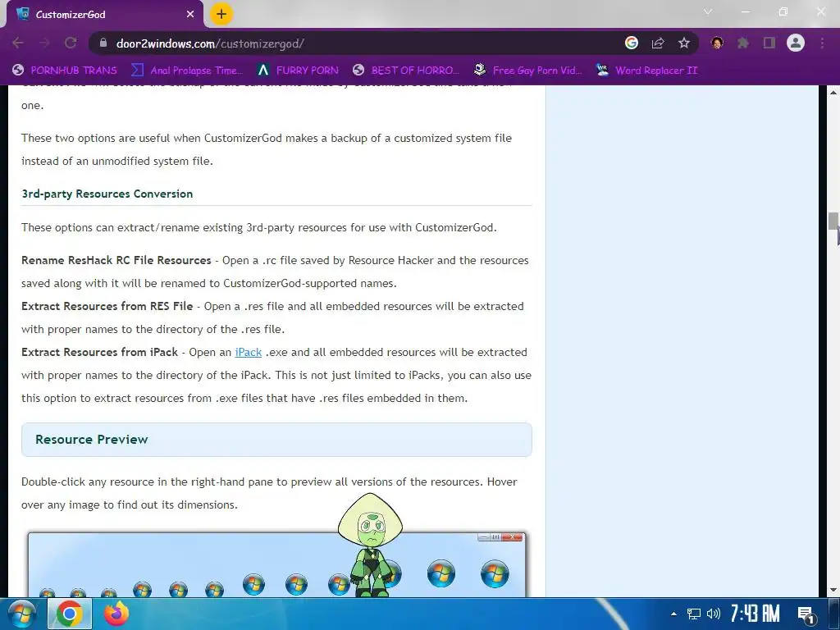
Task: Open Chrome three-dot menu
Action: (x=822, y=43)
